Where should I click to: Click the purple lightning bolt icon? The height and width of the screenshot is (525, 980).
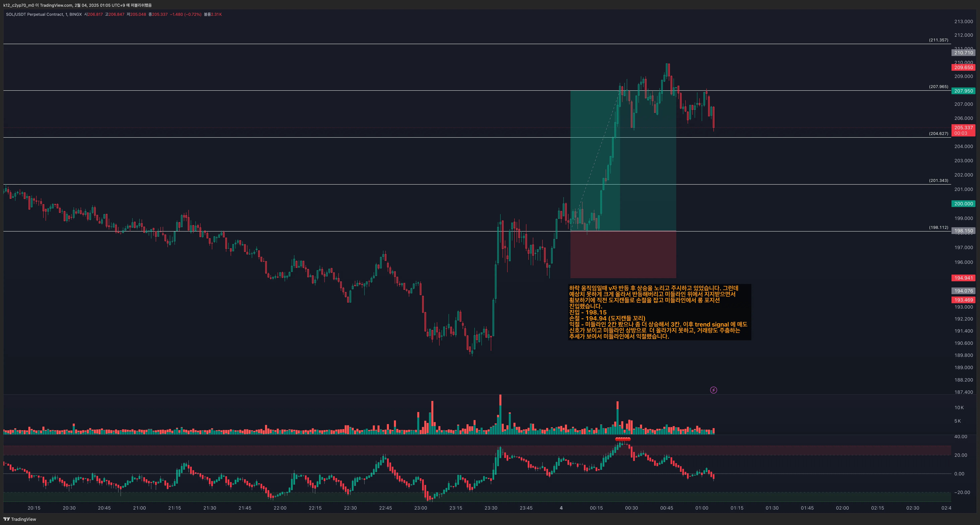[713, 390]
